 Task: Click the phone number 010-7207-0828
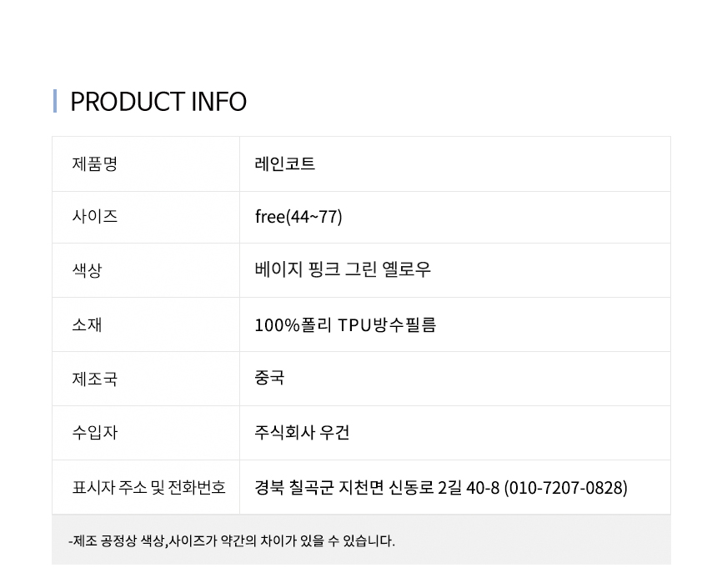pyautogui.click(x=566, y=488)
